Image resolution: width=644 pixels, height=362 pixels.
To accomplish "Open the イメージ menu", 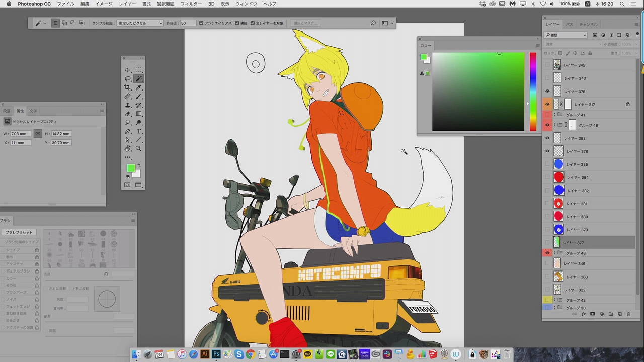I will pyautogui.click(x=104, y=4).
